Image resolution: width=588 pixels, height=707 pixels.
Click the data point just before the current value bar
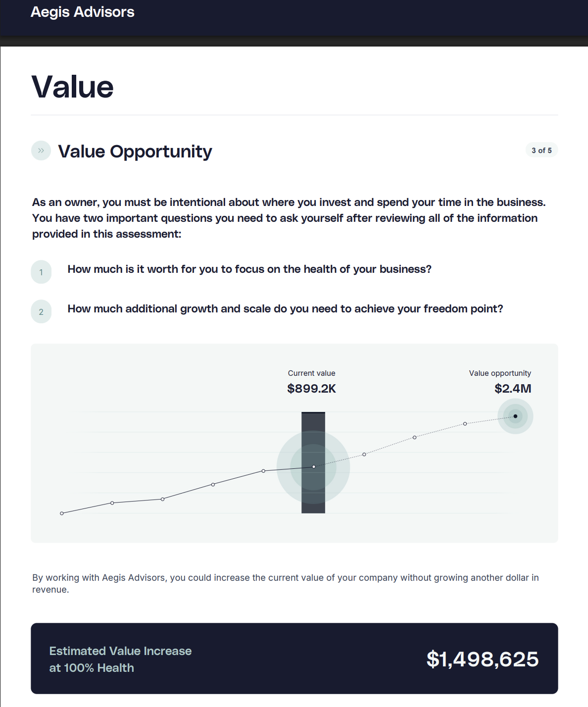[x=263, y=471]
